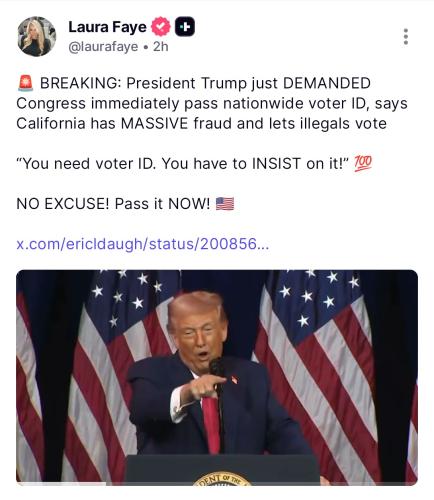
Task: Click the "You need voter ID" quote line
Action: point(194,164)
